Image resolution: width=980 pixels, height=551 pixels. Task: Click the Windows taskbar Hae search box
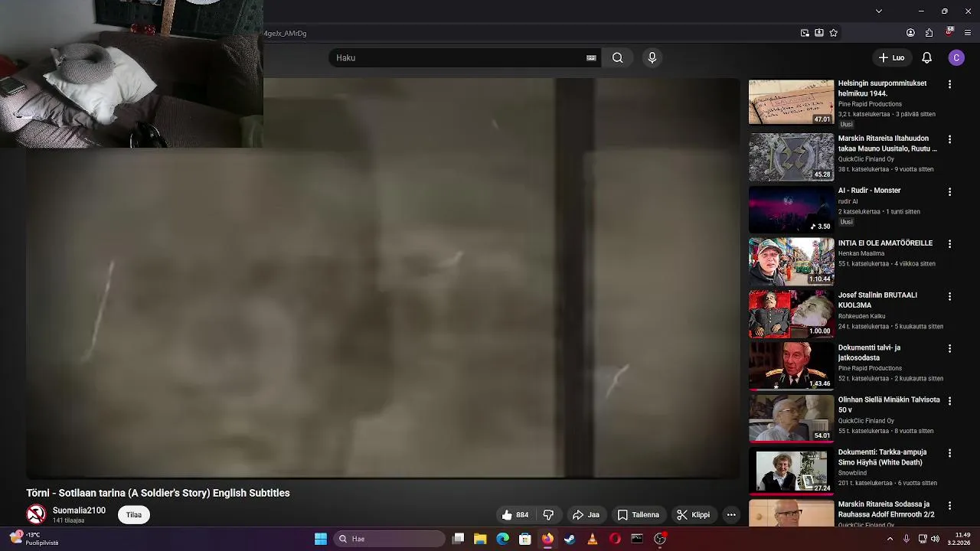tap(390, 539)
